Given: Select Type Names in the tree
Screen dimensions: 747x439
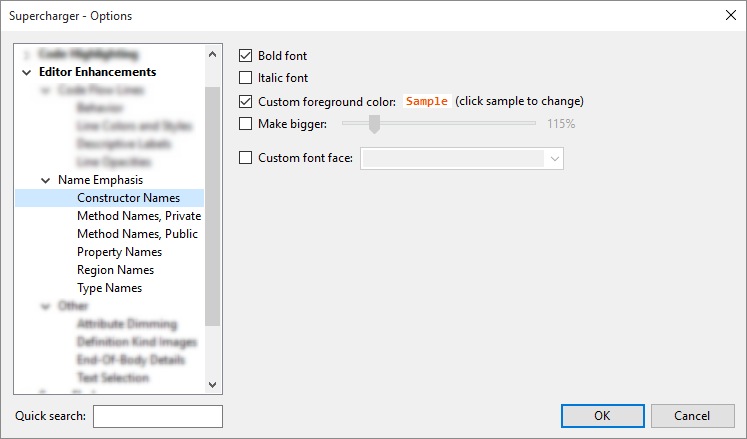Looking at the screenshot, I should (110, 288).
